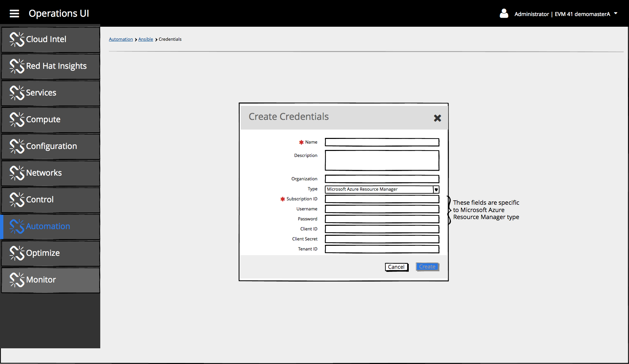Click into the Description text area
The width and height of the screenshot is (629, 364).
[x=382, y=160]
